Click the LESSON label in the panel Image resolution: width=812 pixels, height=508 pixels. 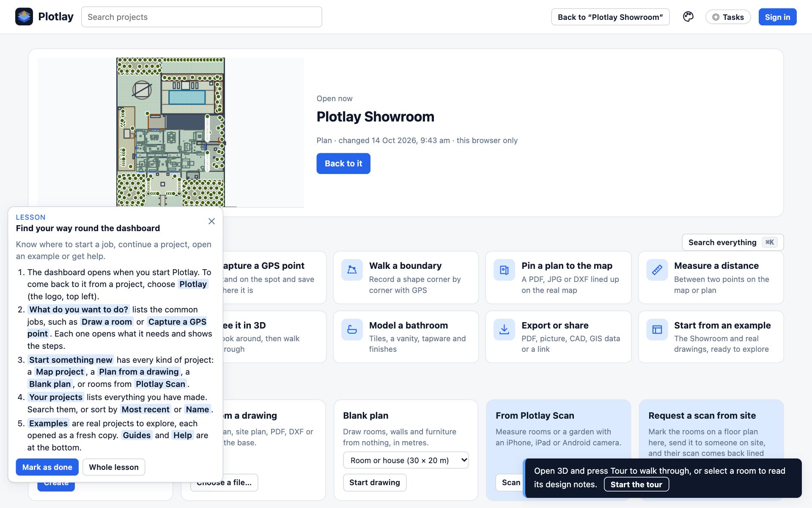coord(30,217)
